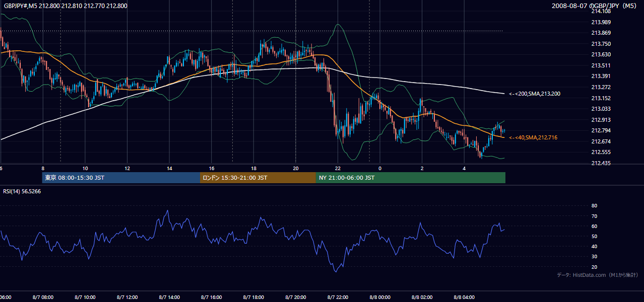Click the hour 2 tick under the chart

[422, 168]
